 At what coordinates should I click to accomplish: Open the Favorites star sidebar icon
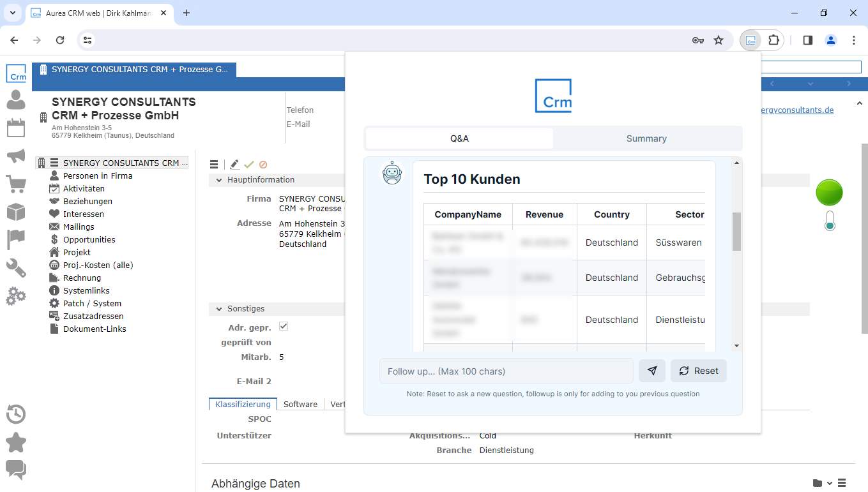coord(16,442)
